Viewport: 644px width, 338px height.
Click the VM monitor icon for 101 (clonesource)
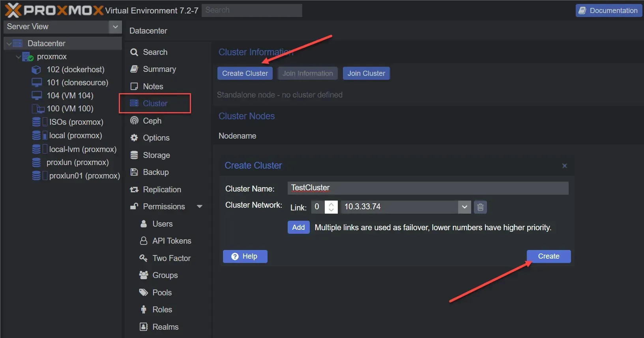pos(37,83)
